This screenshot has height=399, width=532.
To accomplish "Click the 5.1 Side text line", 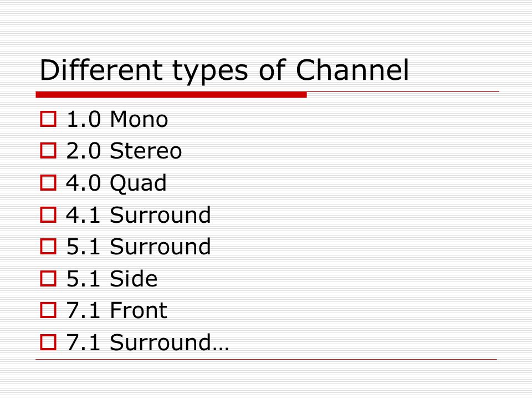I will (x=111, y=278).
